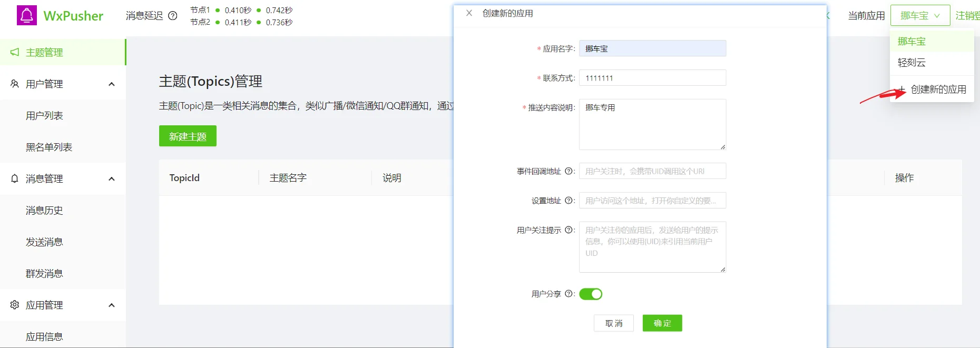This screenshot has height=348, width=980.
Task: Collapse the 消息管理 sidebar section
Action: pyautogui.click(x=112, y=179)
